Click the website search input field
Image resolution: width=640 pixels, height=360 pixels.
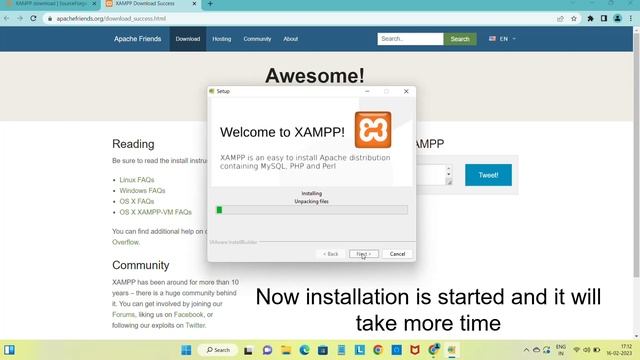tap(410, 39)
